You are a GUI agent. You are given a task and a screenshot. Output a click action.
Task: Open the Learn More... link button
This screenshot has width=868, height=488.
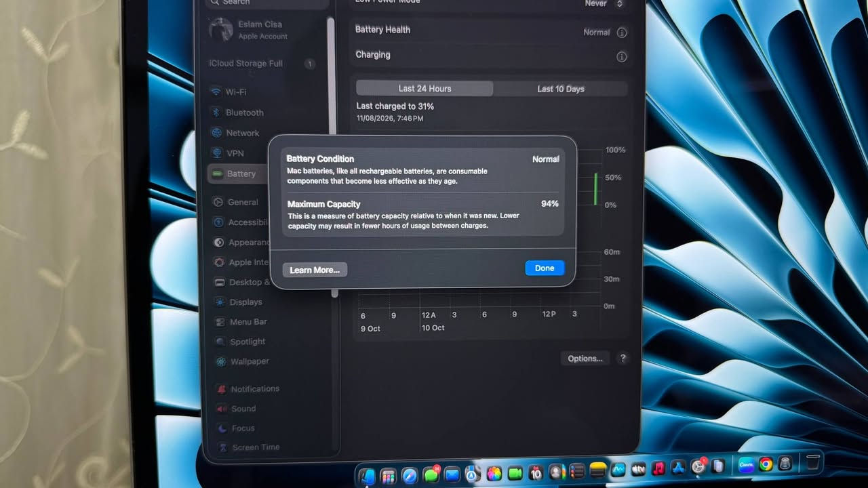tap(315, 270)
